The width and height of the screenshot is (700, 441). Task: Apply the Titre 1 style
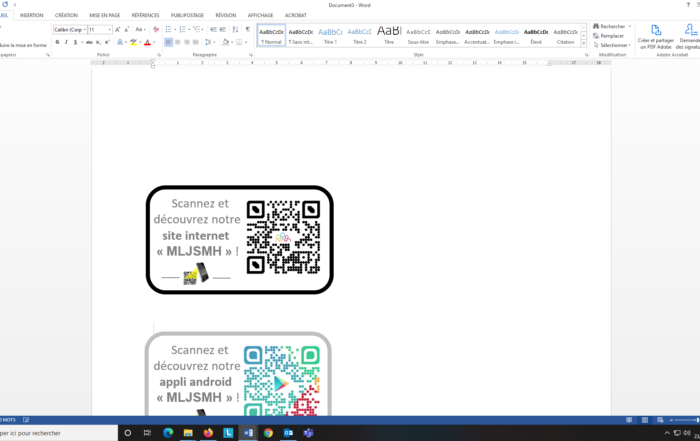click(330, 35)
